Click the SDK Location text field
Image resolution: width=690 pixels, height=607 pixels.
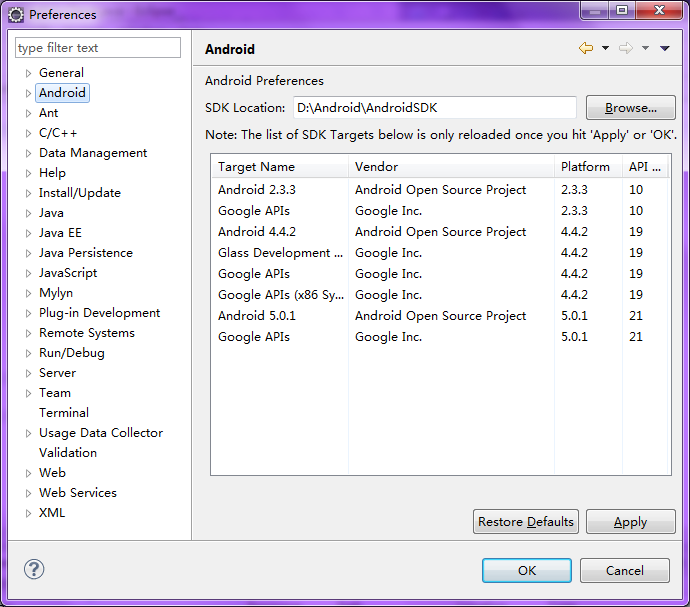[x=435, y=107]
